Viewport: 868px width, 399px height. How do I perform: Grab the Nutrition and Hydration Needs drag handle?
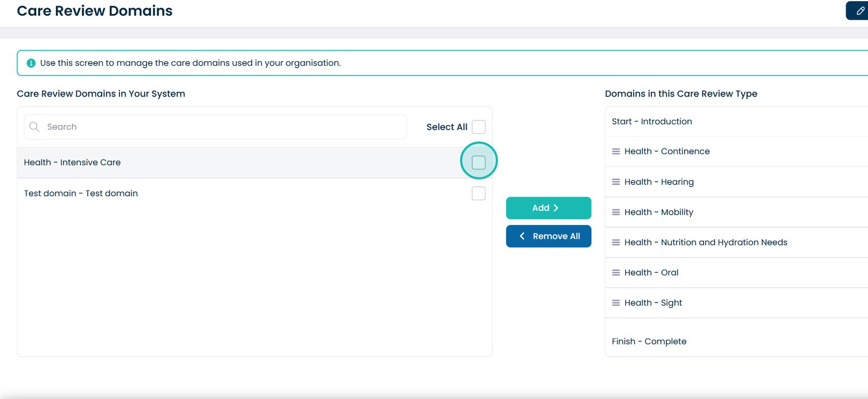(616, 243)
